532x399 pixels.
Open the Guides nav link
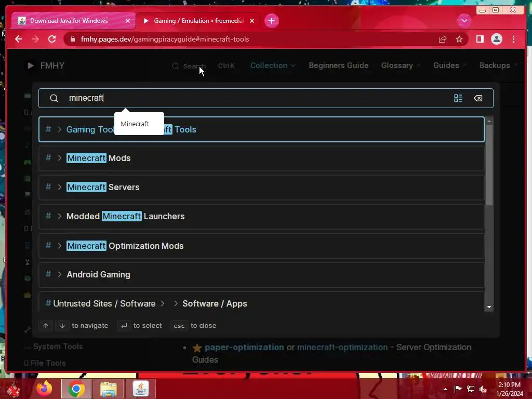[x=449, y=65]
